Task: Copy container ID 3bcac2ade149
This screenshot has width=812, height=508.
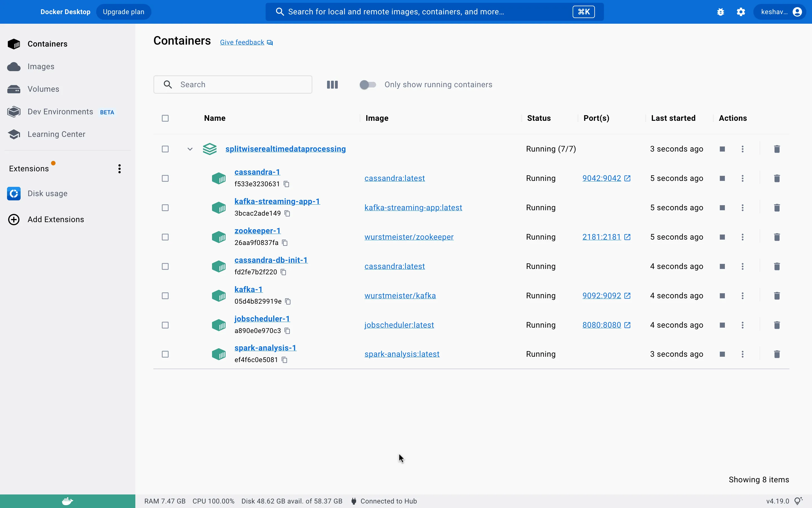Action: 288,213
